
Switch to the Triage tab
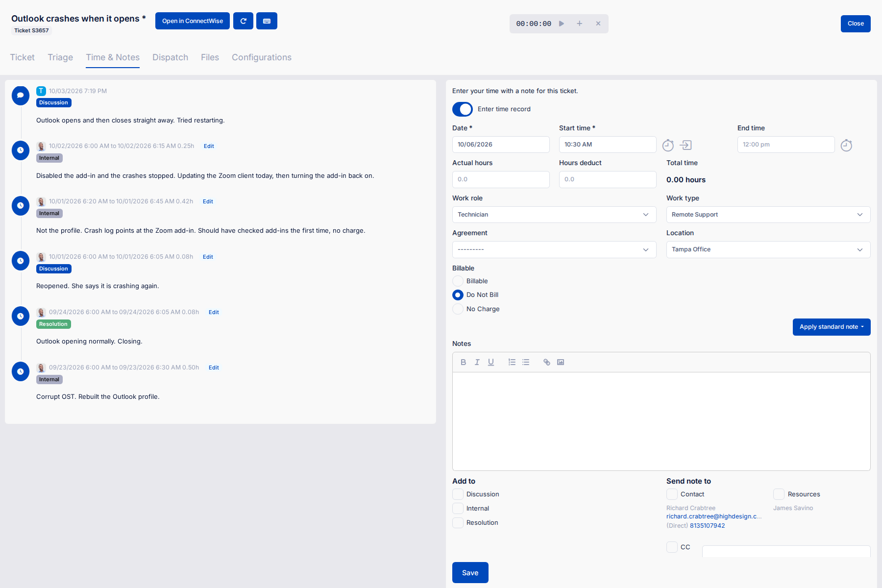coord(60,57)
